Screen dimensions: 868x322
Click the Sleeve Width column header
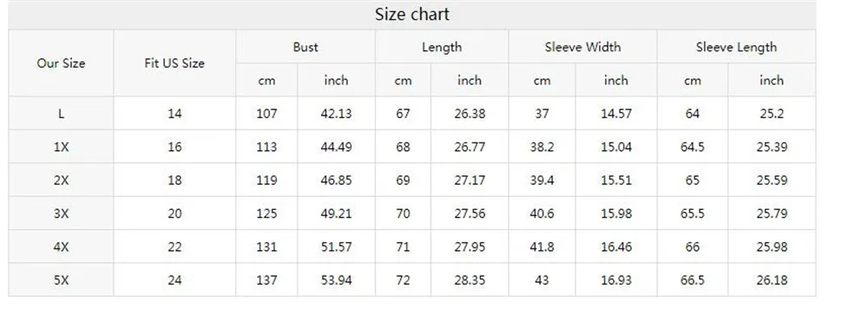coord(582,47)
